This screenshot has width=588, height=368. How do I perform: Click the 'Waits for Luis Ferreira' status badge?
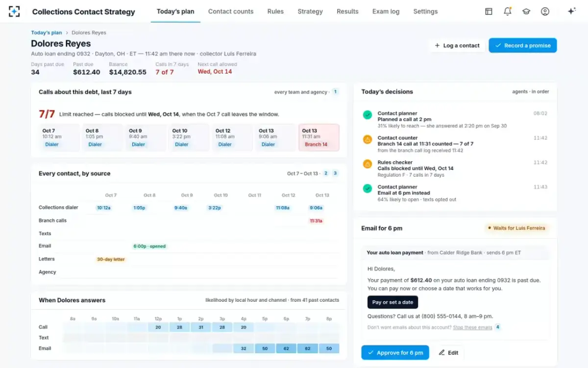(516, 228)
